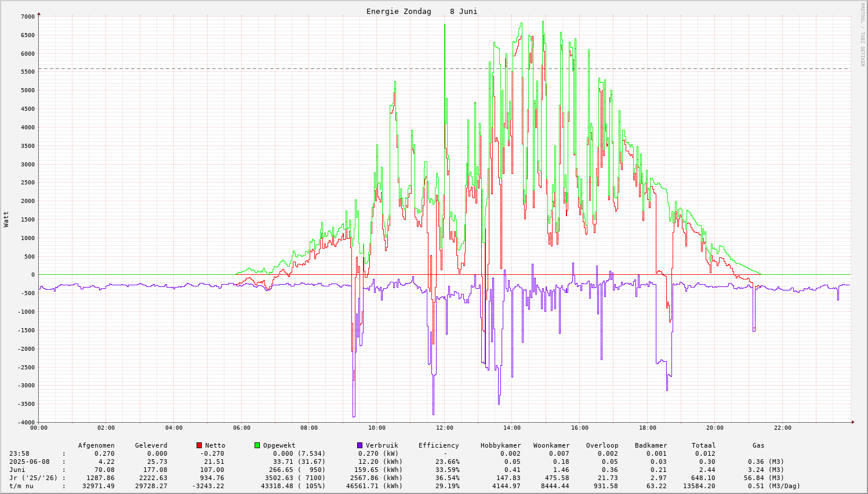Screen dimensions: 868x494
Task: Click the chart title Energie Zondag 8 Juni
Action: [422, 12]
